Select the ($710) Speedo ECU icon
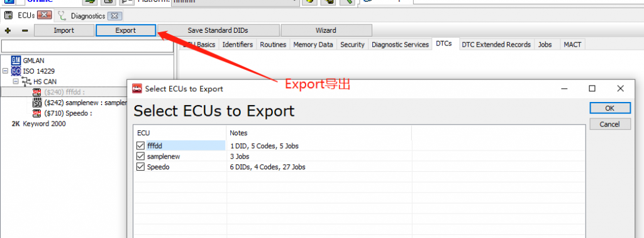Viewport: 644px width, 238px height. 37,113
